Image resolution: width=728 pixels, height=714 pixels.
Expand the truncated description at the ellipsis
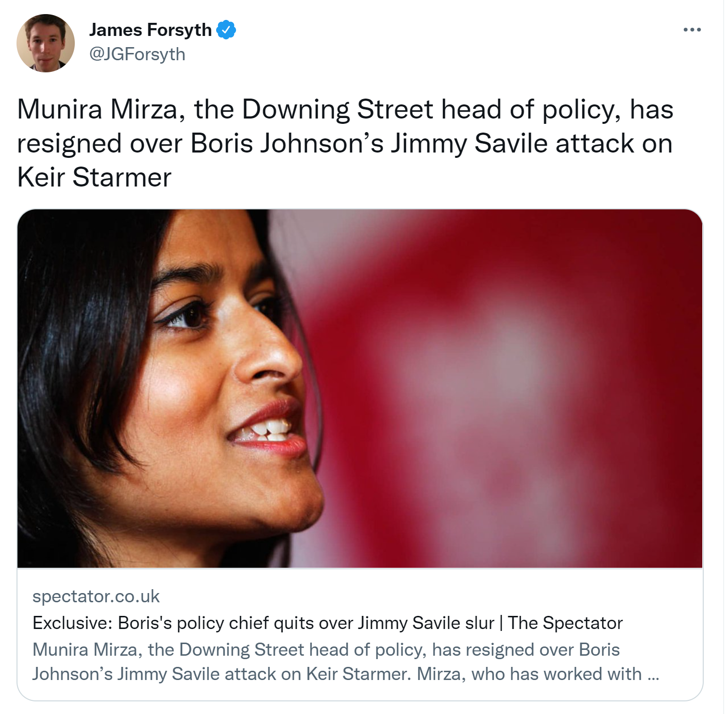[x=653, y=675]
